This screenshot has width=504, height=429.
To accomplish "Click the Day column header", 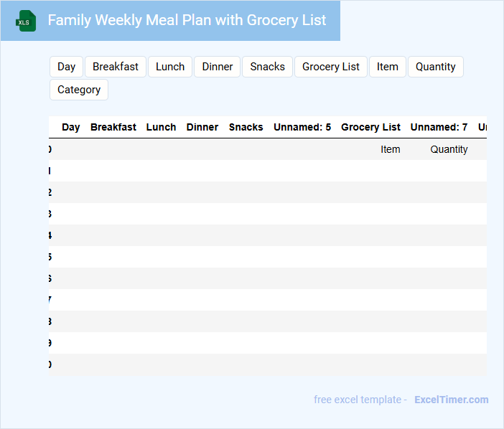I will pyautogui.click(x=71, y=127).
